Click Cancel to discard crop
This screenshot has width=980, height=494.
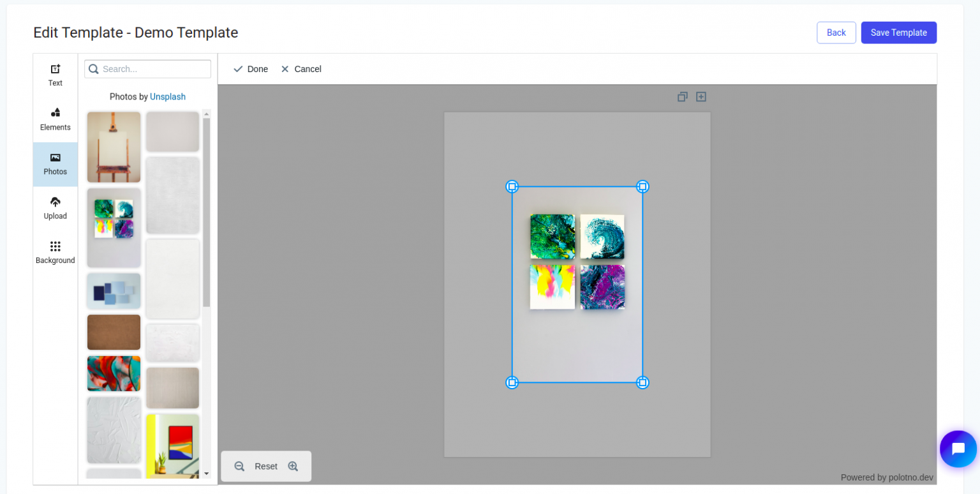point(301,69)
